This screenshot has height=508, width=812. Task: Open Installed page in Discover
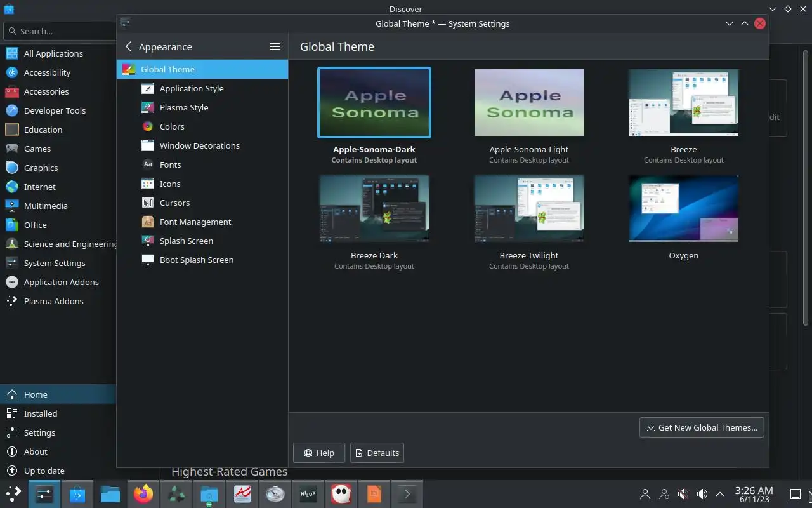coord(58,413)
